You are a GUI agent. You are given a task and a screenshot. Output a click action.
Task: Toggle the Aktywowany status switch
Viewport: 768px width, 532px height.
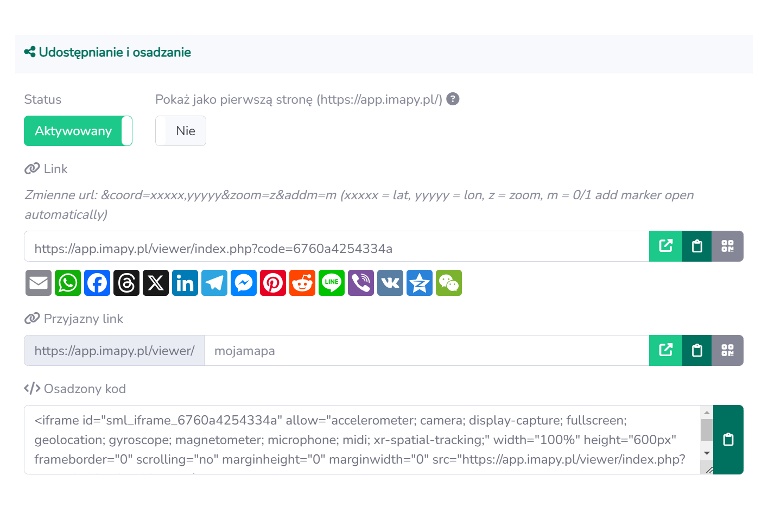(x=78, y=131)
